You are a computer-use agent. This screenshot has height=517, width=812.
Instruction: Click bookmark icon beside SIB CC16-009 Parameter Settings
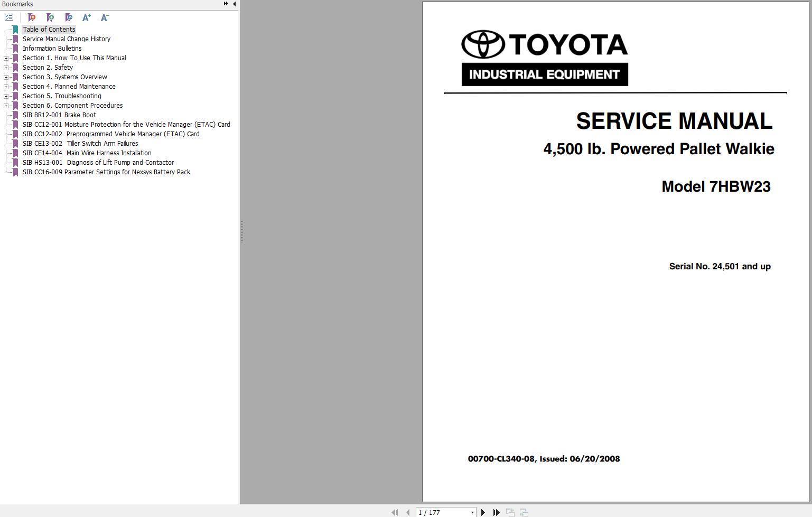(15, 172)
